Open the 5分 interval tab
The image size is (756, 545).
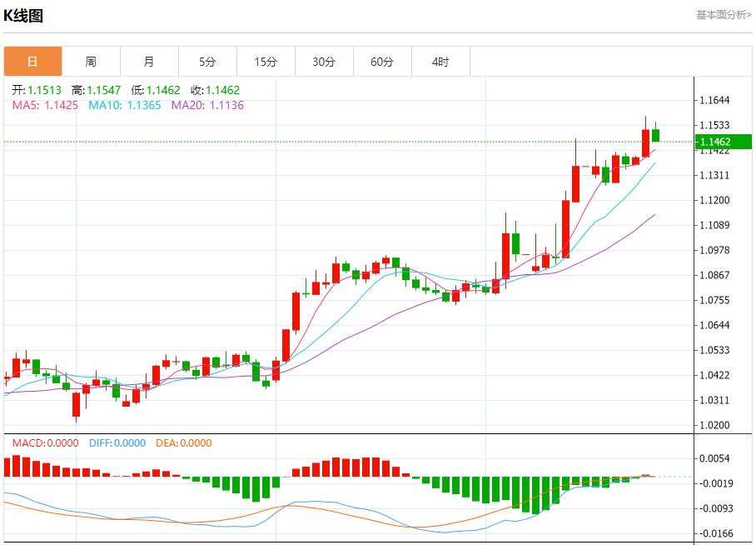(207, 62)
